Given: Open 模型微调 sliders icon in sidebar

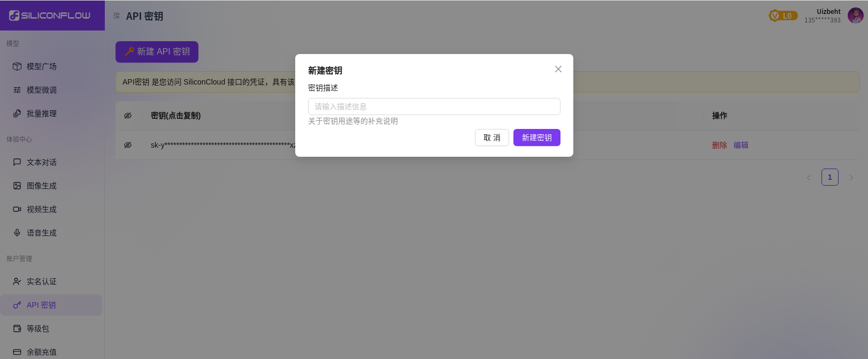Looking at the screenshot, I should (17, 90).
